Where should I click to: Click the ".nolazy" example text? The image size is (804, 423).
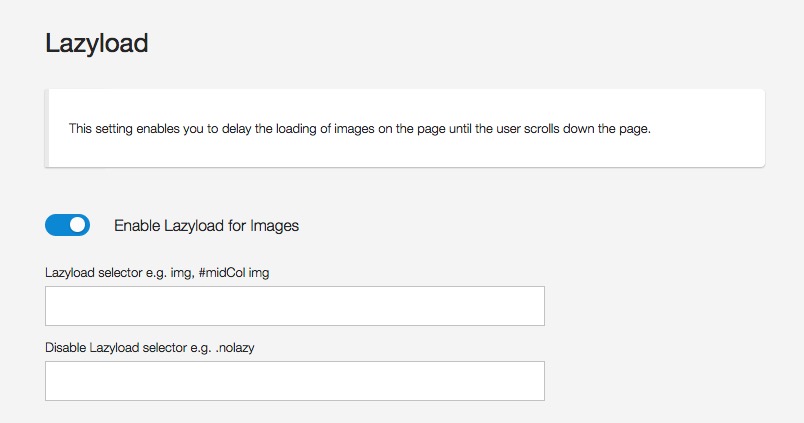221,347
